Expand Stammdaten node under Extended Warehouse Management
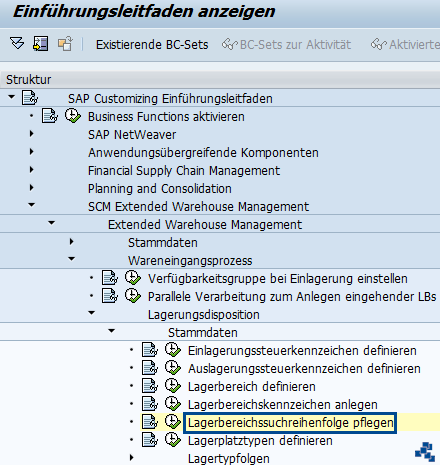 (71, 242)
